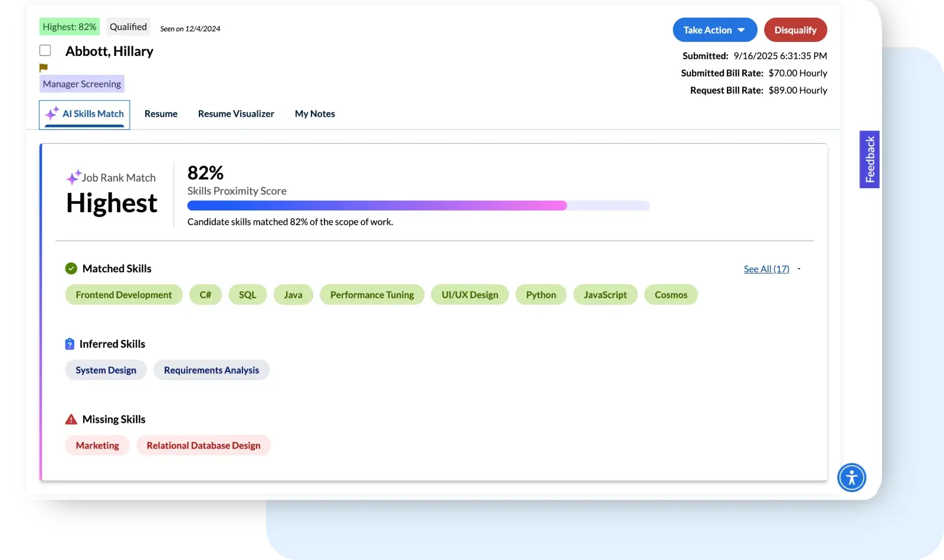Open the vertical Feedback side tab
The width and height of the screenshot is (944, 560).
point(869,159)
